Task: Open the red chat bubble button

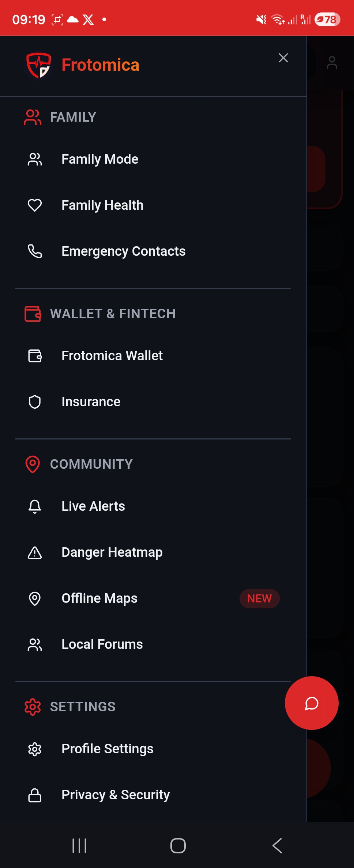Action: pyautogui.click(x=312, y=703)
